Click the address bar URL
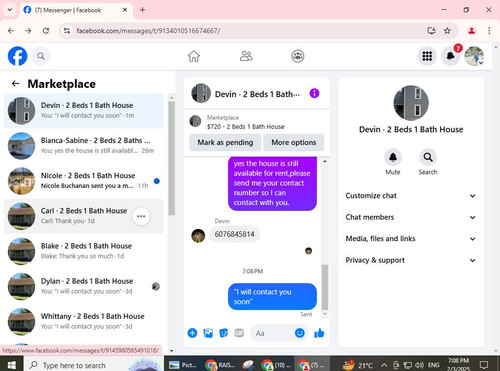500x371 pixels. (148, 31)
